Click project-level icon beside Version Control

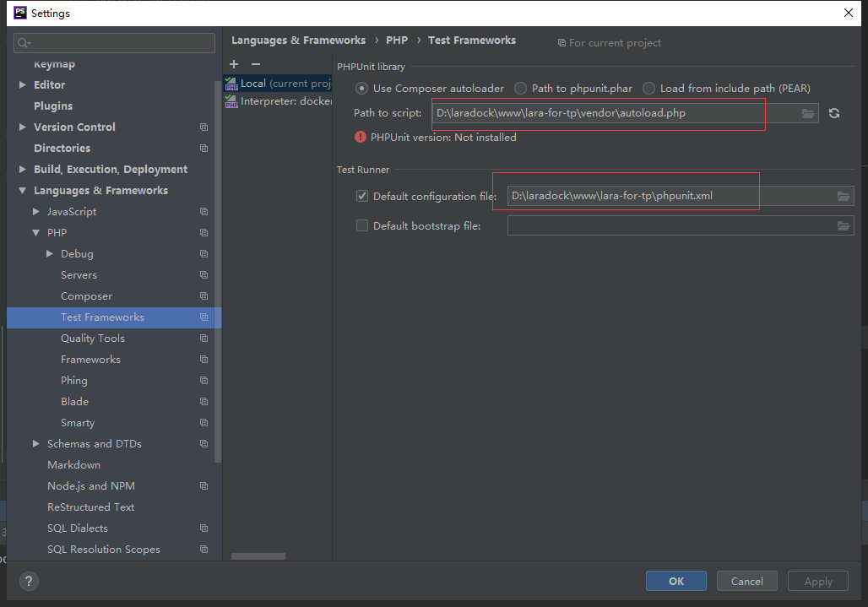[x=203, y=127]
